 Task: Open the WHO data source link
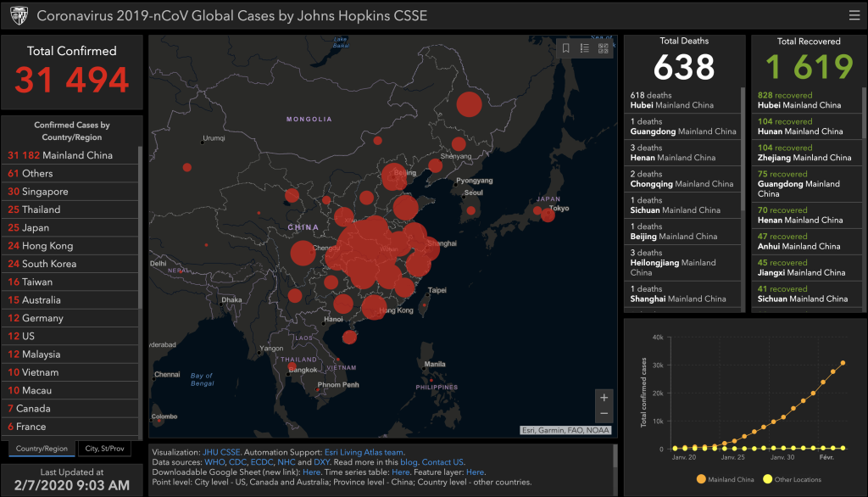click(214, 462)
